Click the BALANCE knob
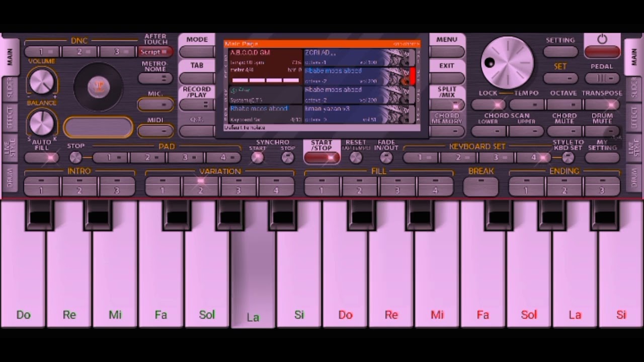This screenshot has width=644, height=362. tap(42, 123)
